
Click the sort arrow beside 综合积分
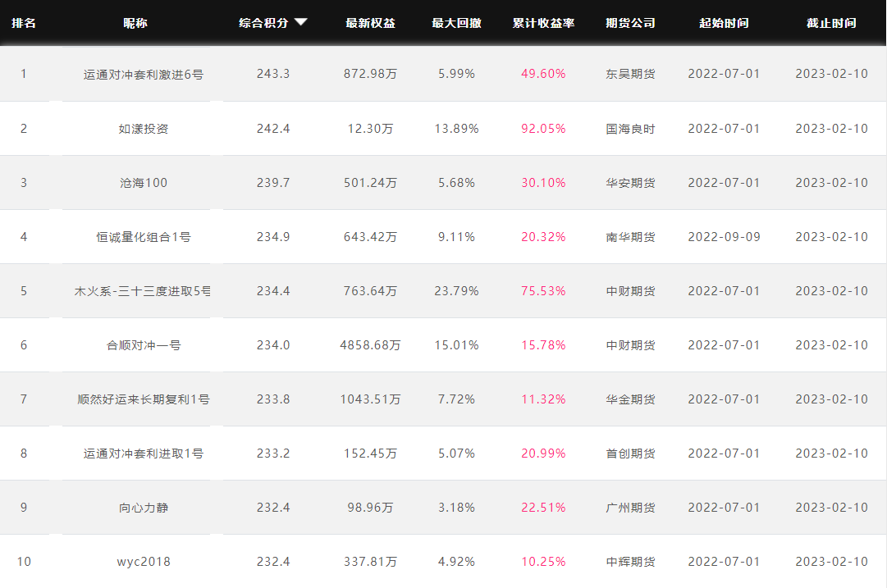pos(301,23)
